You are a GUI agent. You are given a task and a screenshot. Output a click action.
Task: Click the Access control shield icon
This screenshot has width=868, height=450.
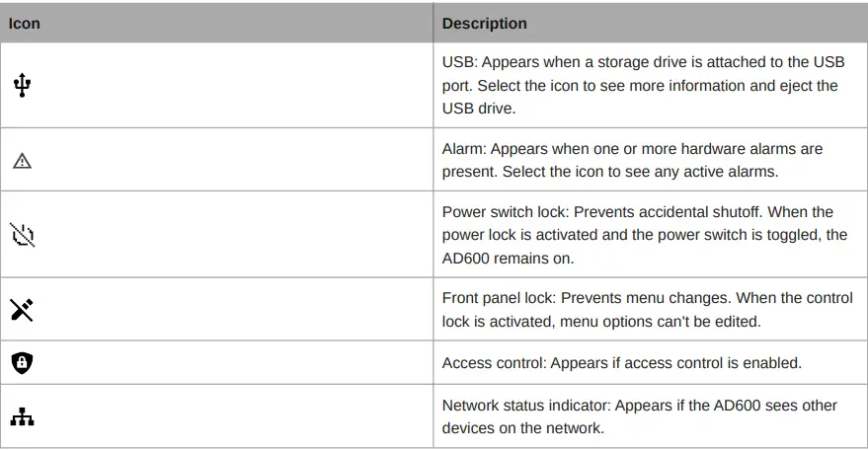pos(22,363)
